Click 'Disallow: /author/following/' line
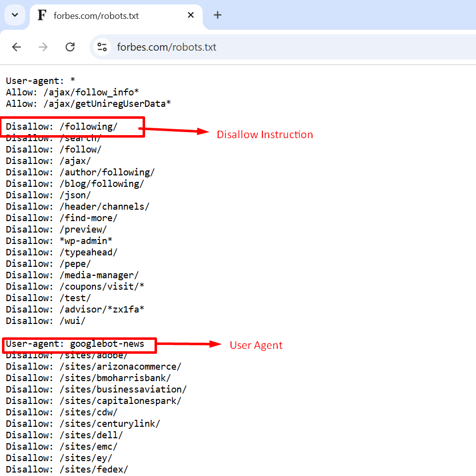476x476 pixels. coord(80,172)
